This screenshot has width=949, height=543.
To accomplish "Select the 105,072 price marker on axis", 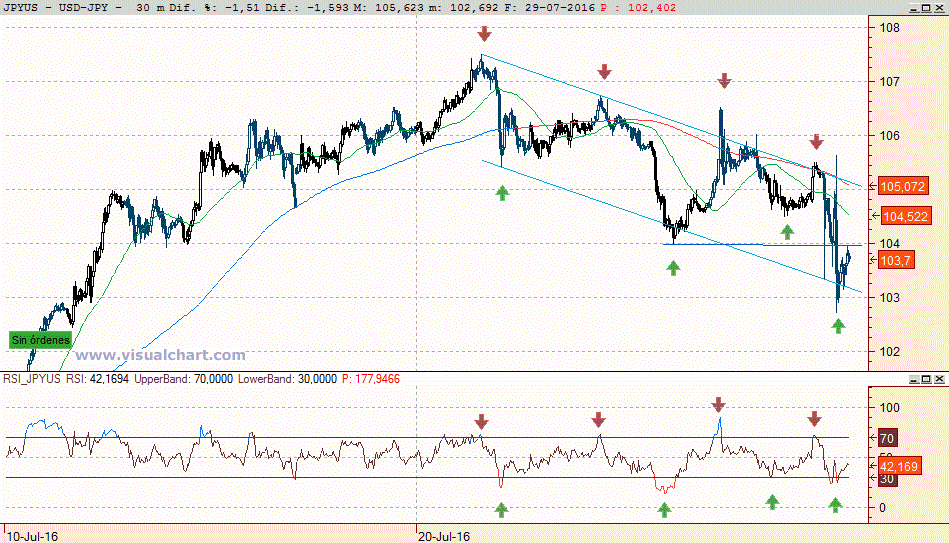I will pos(902,186).
